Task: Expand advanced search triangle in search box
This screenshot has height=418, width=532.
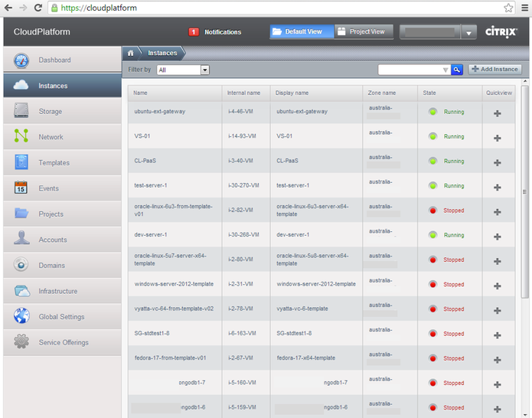Action: point(446,70)
